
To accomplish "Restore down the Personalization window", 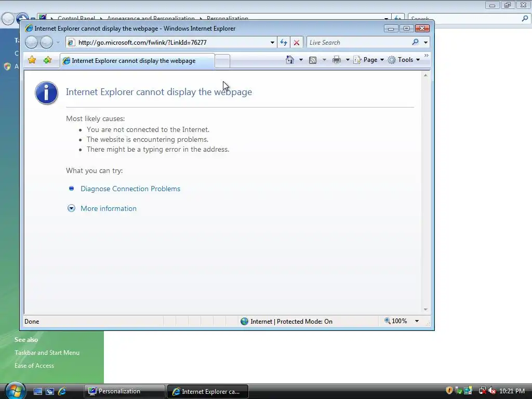I will (507, 5).
